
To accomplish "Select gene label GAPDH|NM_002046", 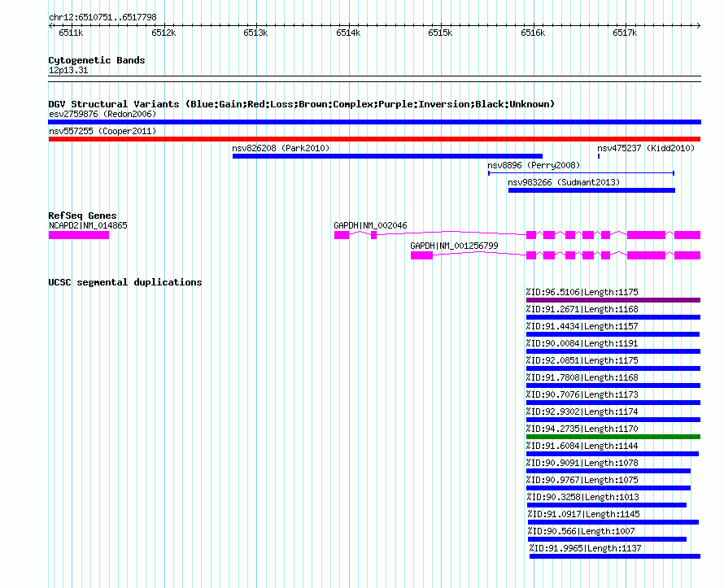I will (370, 226).
